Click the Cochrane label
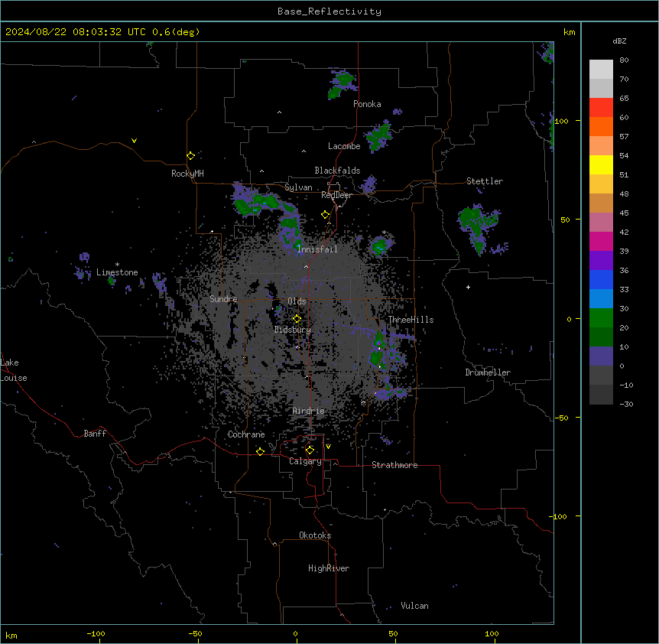Viewport: 659px width, 644px height. (246, 434)
